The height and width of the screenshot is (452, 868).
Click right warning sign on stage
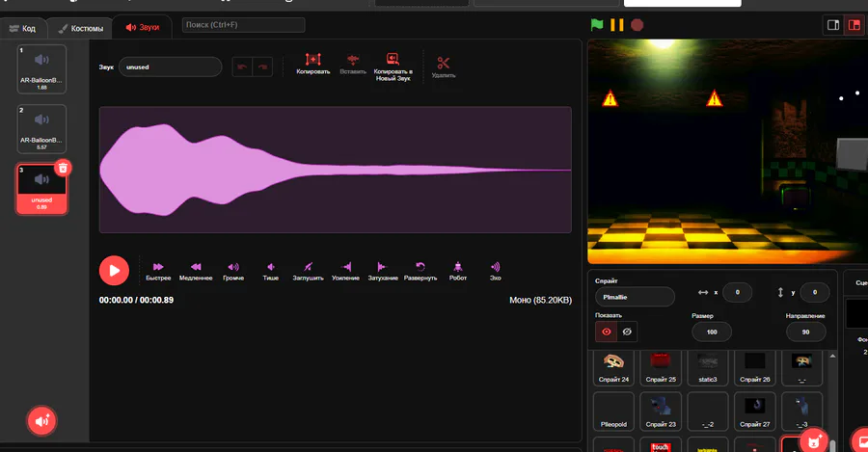pyautogui.click(x=714, y=98)
